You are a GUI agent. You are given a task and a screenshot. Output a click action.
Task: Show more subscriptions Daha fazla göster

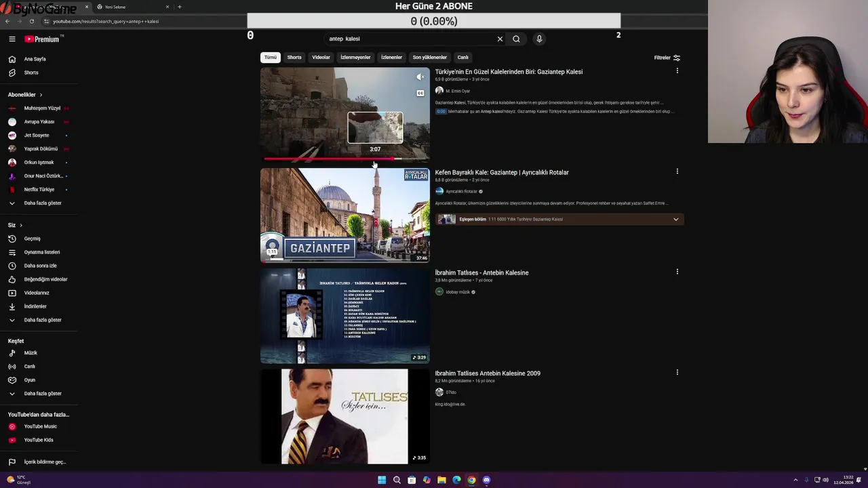tap(43, 203)
